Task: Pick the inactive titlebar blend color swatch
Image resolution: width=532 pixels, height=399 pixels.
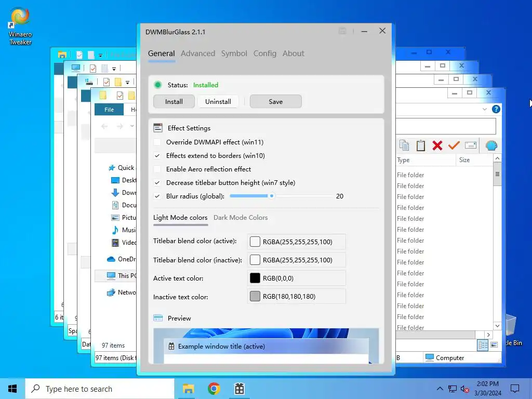Action: tap(255, 260)
